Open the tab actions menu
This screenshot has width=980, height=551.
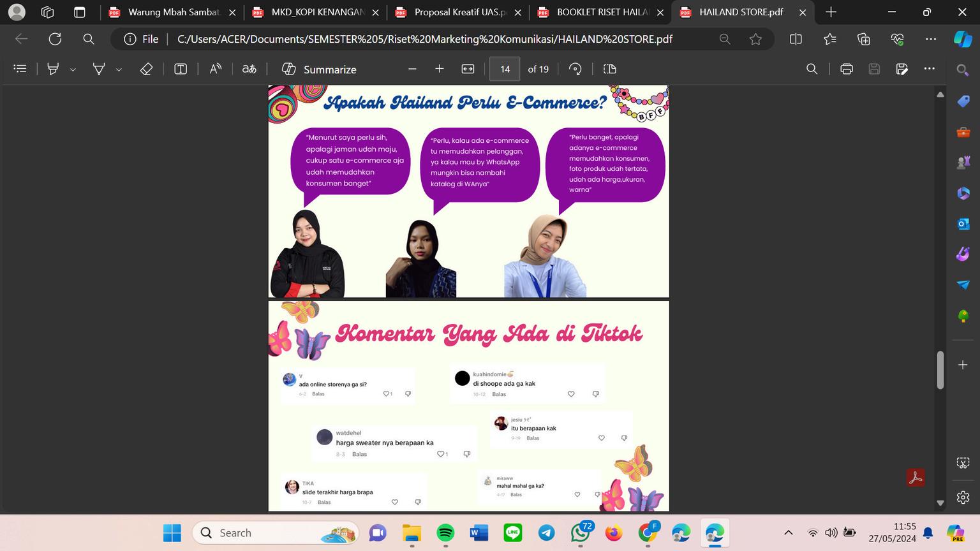pos(79,12)
